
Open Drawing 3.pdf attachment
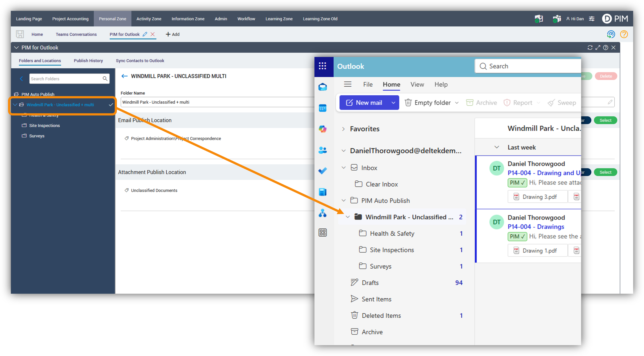537,197
